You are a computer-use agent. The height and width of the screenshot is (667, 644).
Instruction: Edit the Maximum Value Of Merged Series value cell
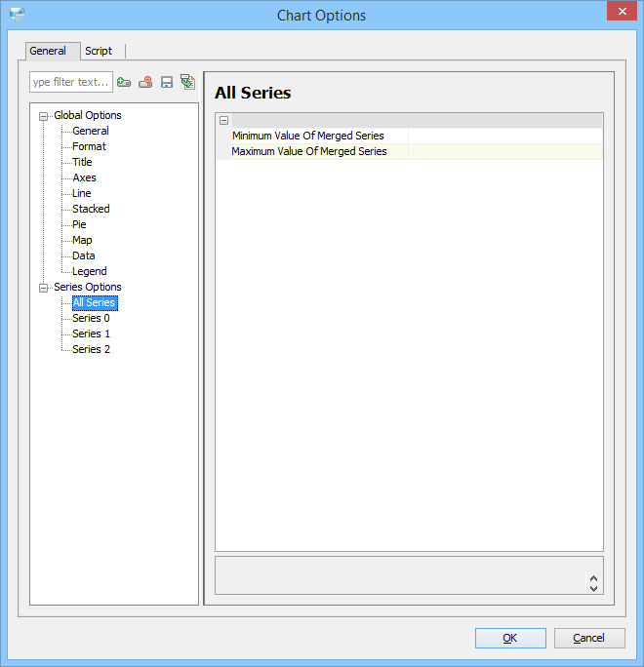pos(505,152)
